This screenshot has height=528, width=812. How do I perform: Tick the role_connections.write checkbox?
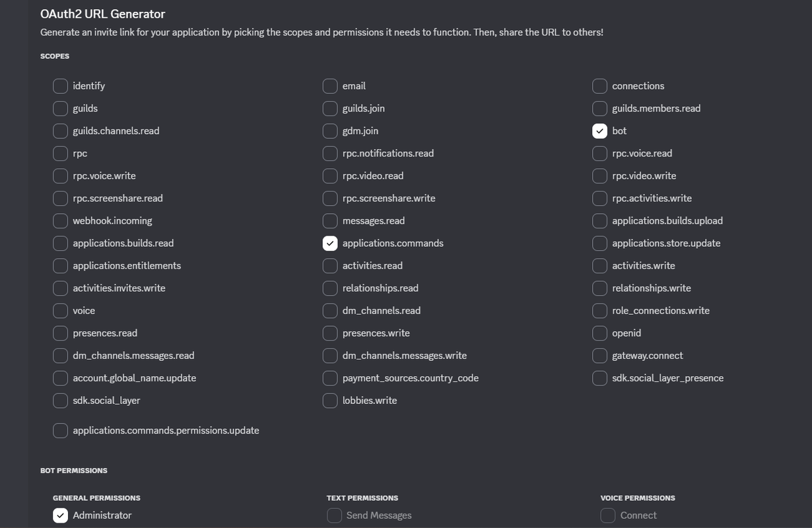[599, 310]
